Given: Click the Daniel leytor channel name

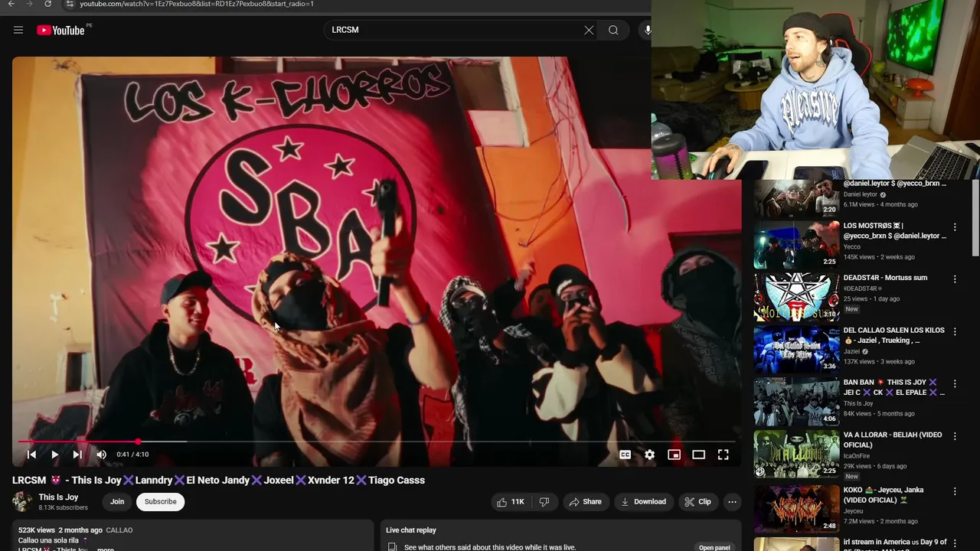Looking at the screenshot, I should 861,194.
